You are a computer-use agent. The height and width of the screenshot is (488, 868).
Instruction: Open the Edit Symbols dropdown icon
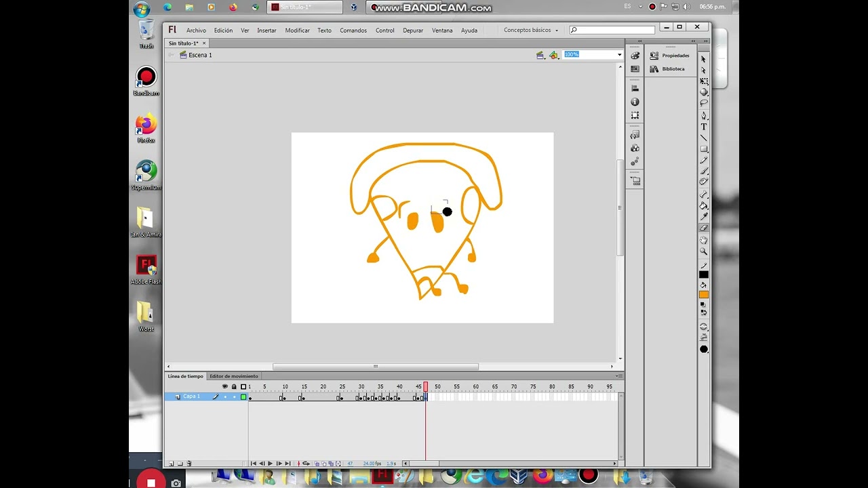pos(554,55)
